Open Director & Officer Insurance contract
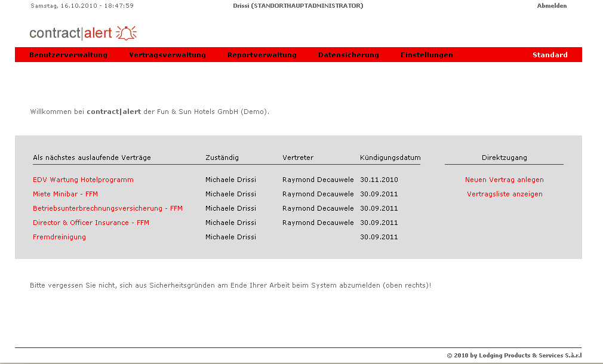This screenshot has width=603, height=364. click(x=91, y=223)
